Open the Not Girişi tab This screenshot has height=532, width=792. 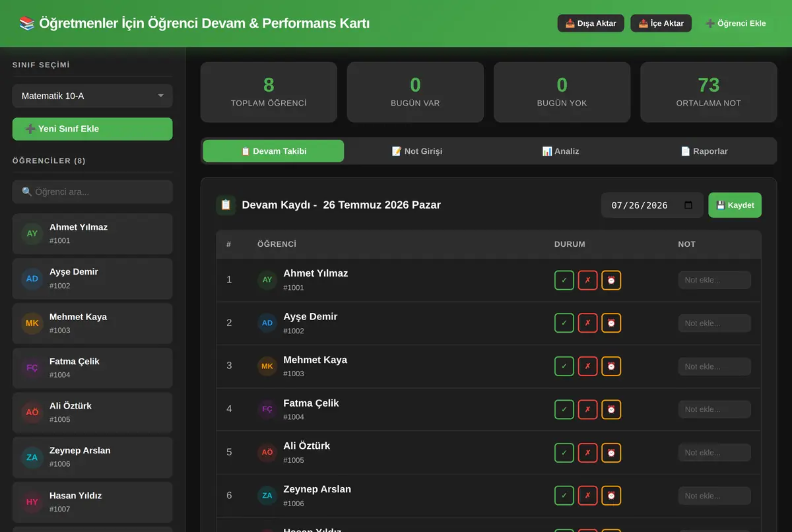[417, 151]
